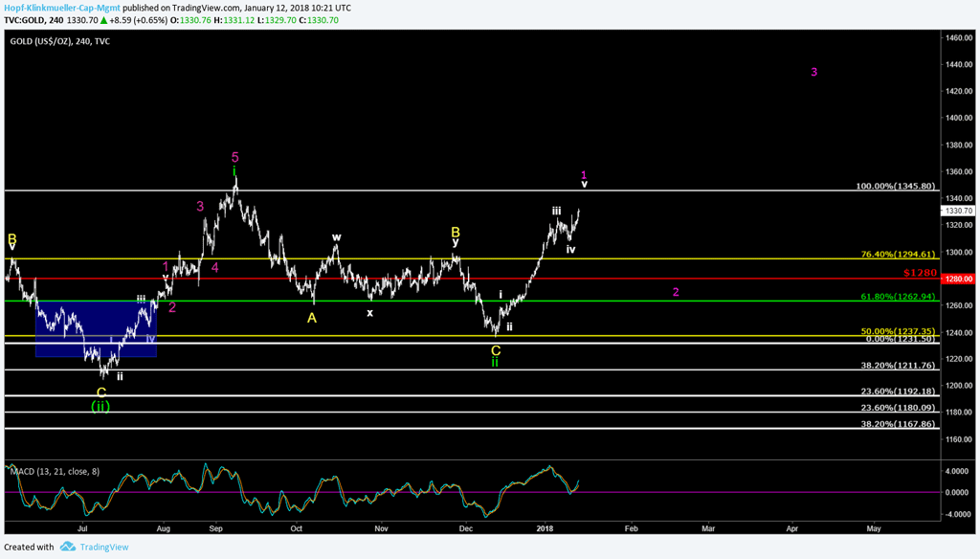Select the blue shaded rectangle on the chart
This screenshot has width=980, height=559.
[x=95, y=329]
